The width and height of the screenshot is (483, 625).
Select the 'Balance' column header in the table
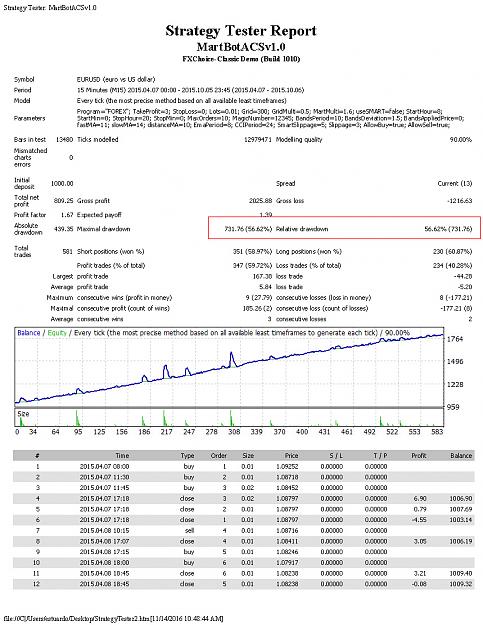461,456
